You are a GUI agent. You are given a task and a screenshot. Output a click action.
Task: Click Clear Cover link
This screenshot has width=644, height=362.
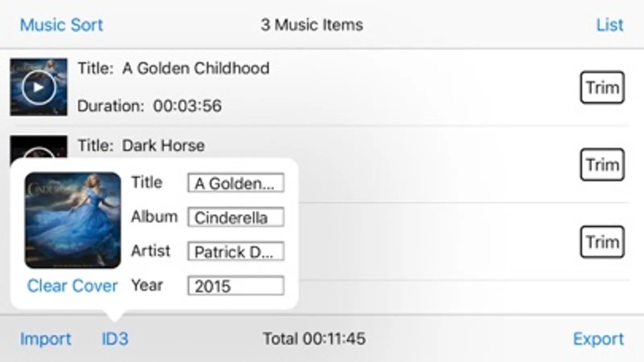point(72,286)
